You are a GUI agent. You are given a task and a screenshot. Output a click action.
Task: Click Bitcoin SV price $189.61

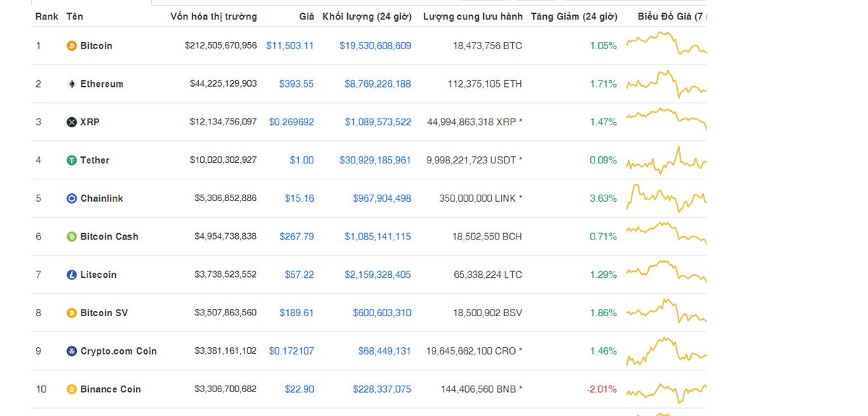[297, 313]
